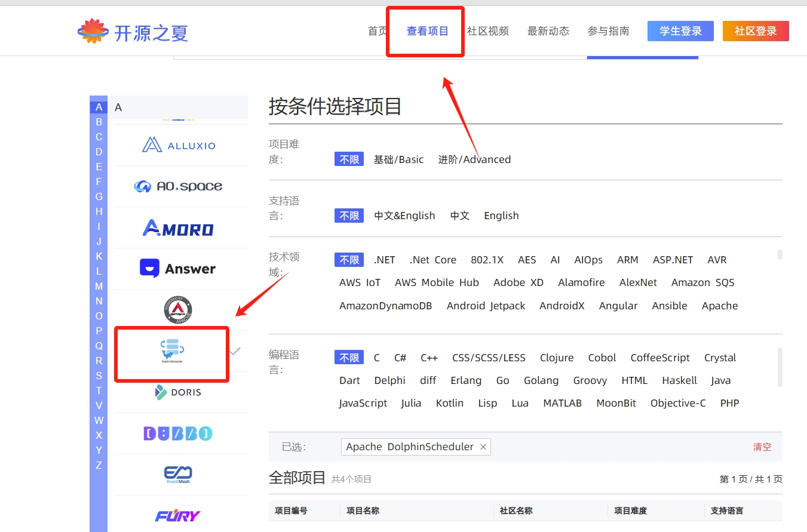807x532 pixels.
Task: Jump to letter S in index
Action: coord(99,376)
